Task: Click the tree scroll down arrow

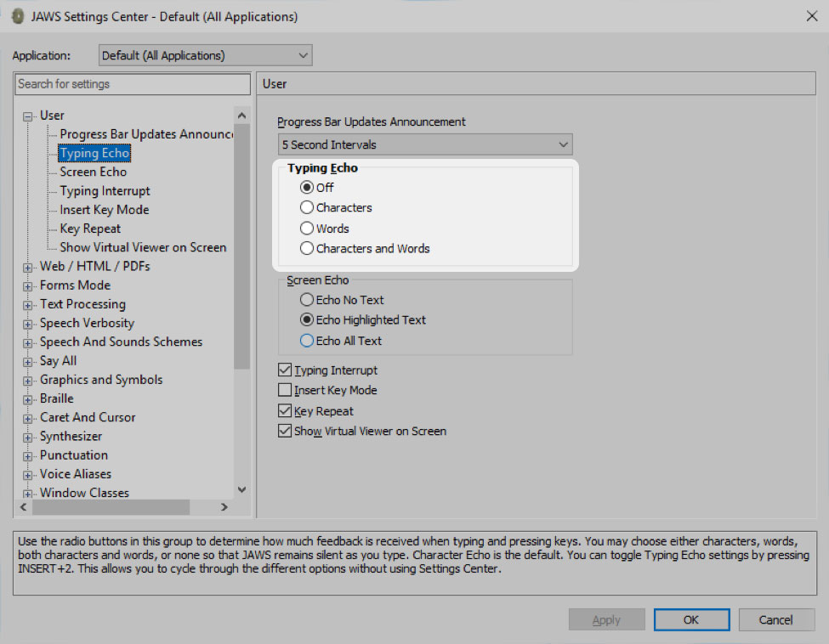Action: point(241,489)
